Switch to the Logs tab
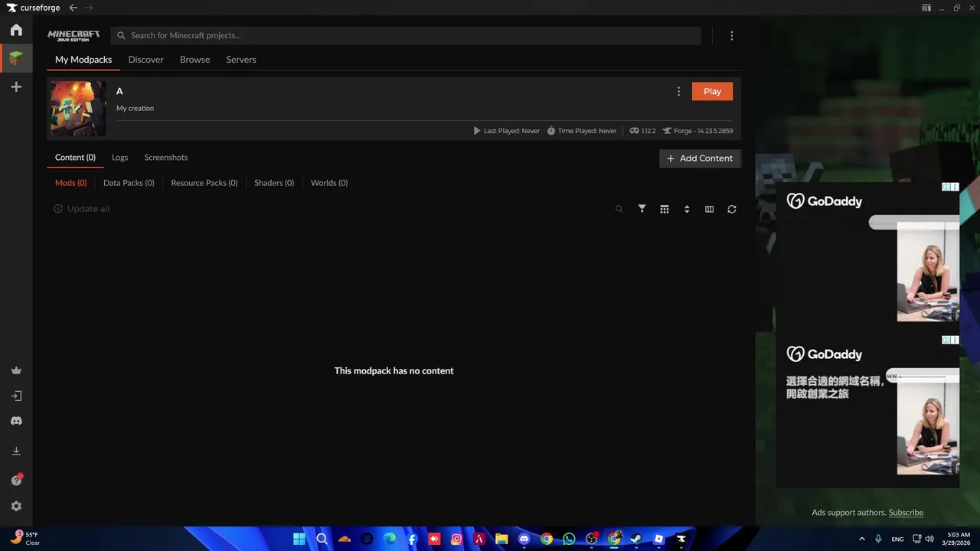Image resolution: width=980 pixels, height=551 pixels. coord(120,158)
